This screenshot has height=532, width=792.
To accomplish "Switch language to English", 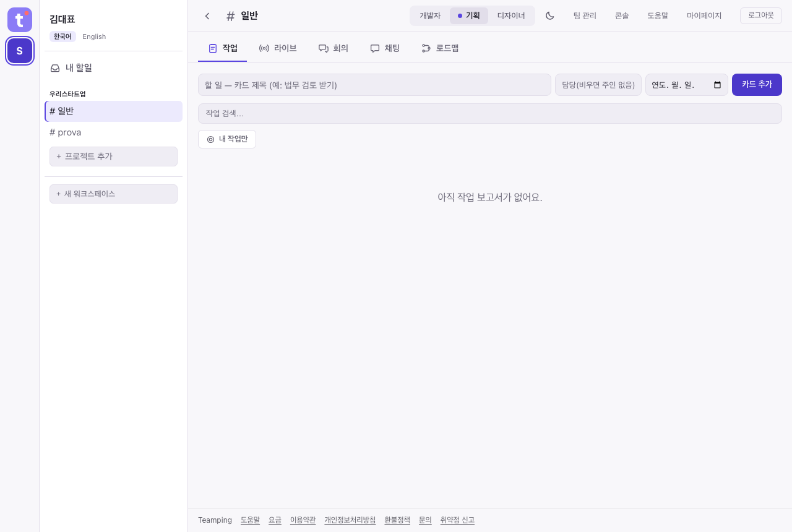I will [x=94, y=36].
